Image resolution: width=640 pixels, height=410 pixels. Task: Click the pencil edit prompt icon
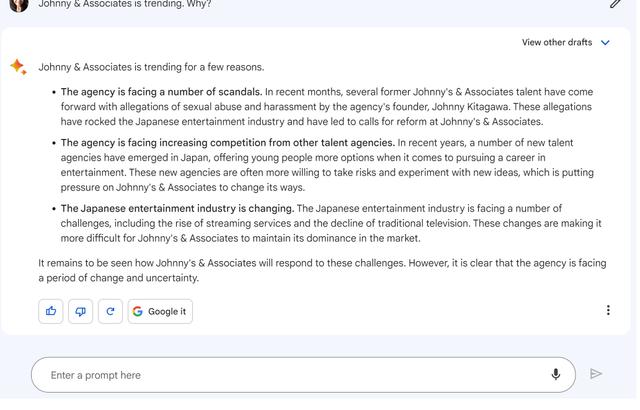[x=616, y=4]
